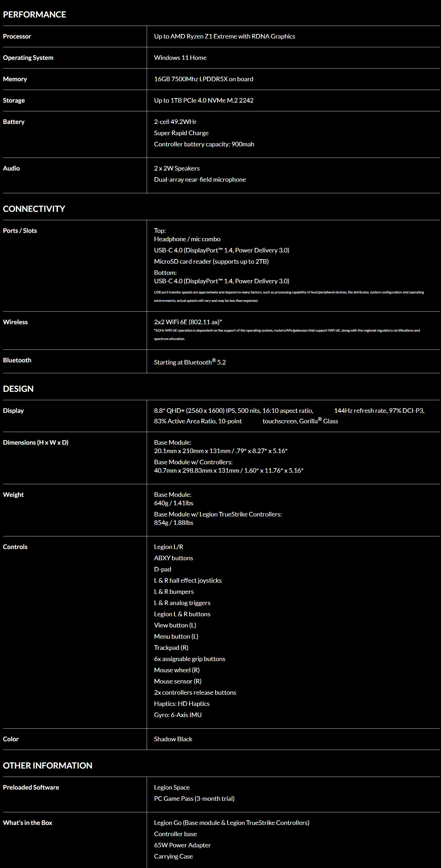Click the Super Rapid Charge text
Screen dimensions: 441x868
181,133
